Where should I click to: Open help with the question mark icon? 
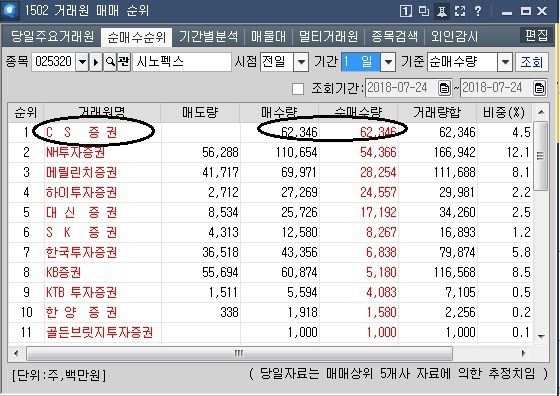478,11
